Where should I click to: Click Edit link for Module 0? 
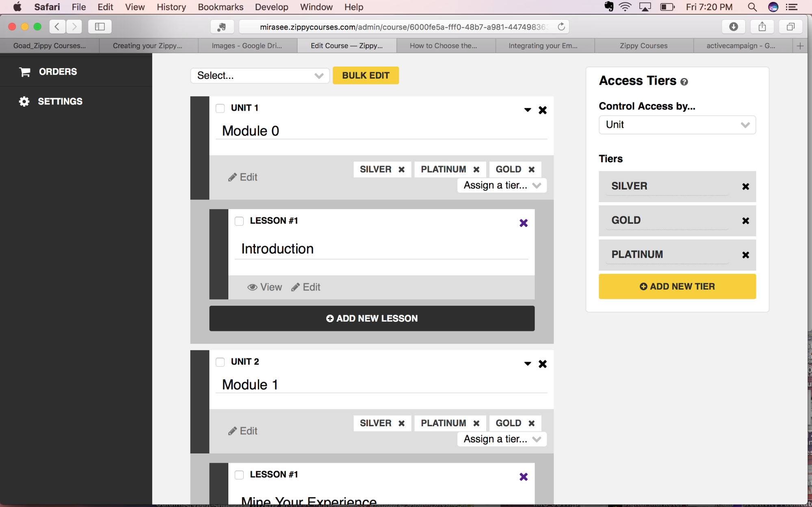[243, 177]
